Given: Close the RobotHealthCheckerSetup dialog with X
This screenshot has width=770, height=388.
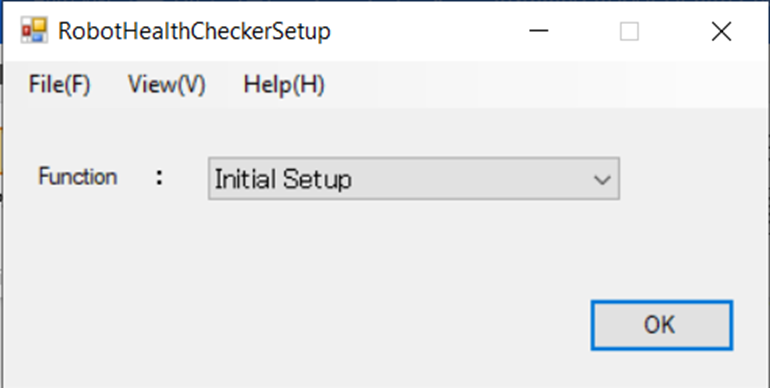Looking at the screenshot, I should [x=721, y=32].
